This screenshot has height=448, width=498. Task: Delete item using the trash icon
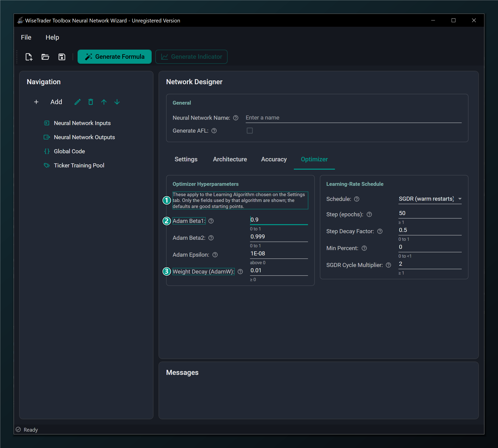91,102
